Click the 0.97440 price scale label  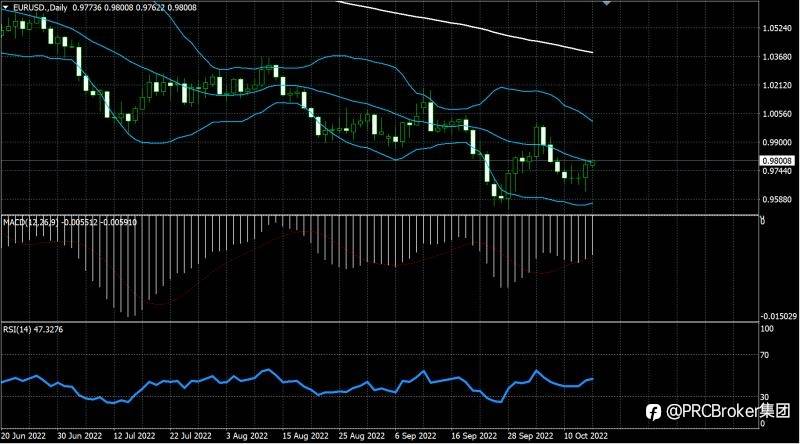[x=777, y=171]
